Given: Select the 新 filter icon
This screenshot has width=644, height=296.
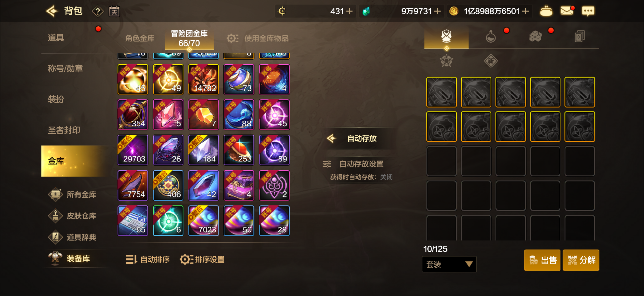Looking at the screenshot, I should click(x=490, y=61).
